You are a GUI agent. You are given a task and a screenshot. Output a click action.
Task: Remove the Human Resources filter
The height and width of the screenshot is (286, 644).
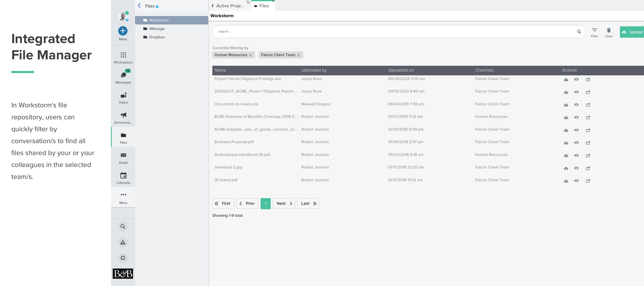pyautogui.click(x=250, y=55)
